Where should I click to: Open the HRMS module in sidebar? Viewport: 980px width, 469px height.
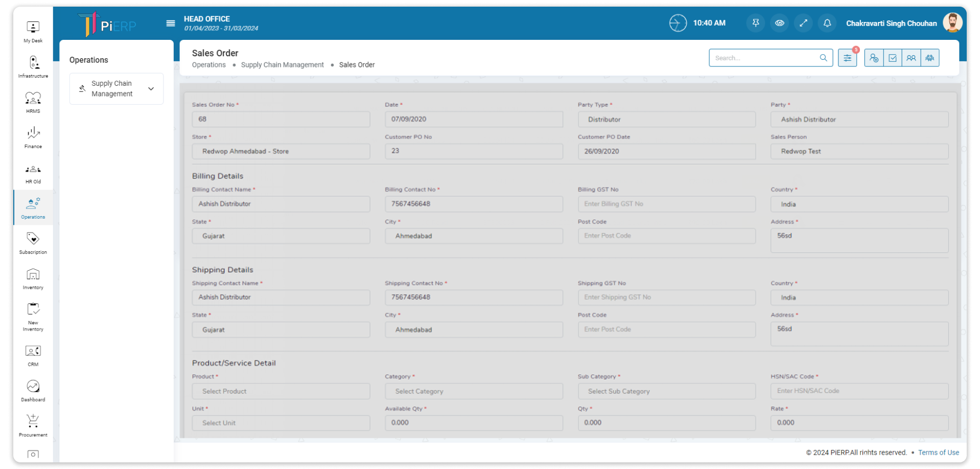click(x=33, y=102)
